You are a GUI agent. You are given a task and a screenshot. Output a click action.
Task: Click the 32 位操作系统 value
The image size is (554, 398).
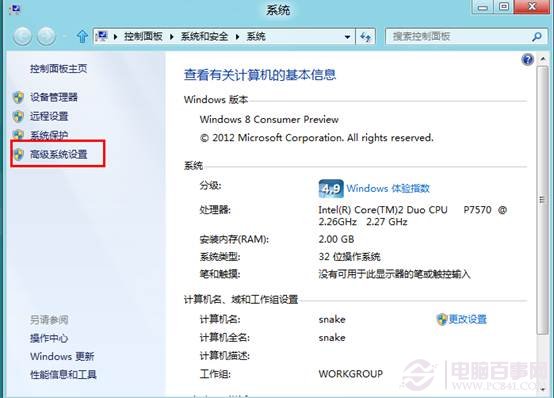coord(349,257)
